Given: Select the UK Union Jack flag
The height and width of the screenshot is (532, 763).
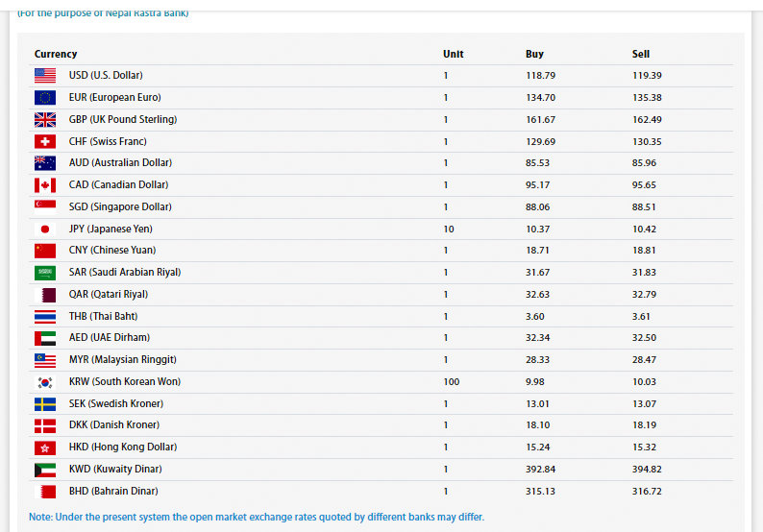Looking at the screenshot, I should (45, 119).
